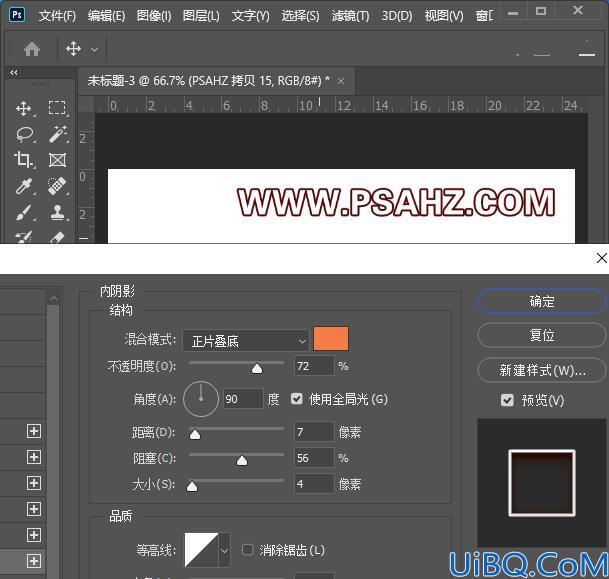Open the 视图 menu
The height and width of the screenshot is (579, 609).
[x=444, y=16]
